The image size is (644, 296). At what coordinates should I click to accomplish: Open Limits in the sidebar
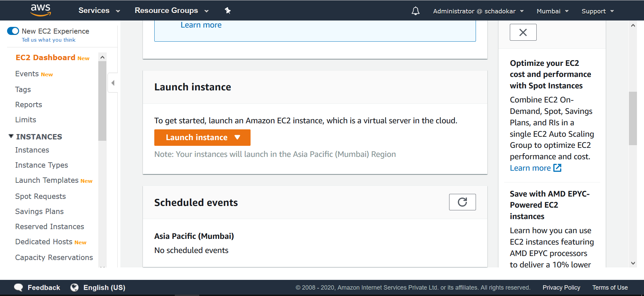[x=25, y=120]
